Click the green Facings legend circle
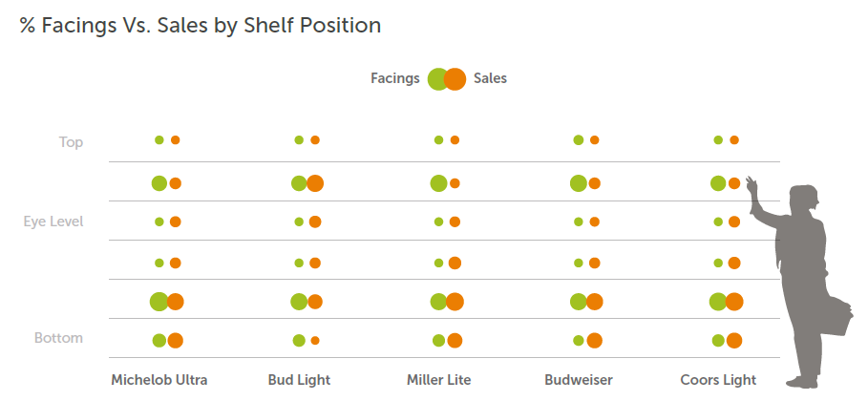Image resolution: width=868 pixels, height=401 pixels. [437, 79]
